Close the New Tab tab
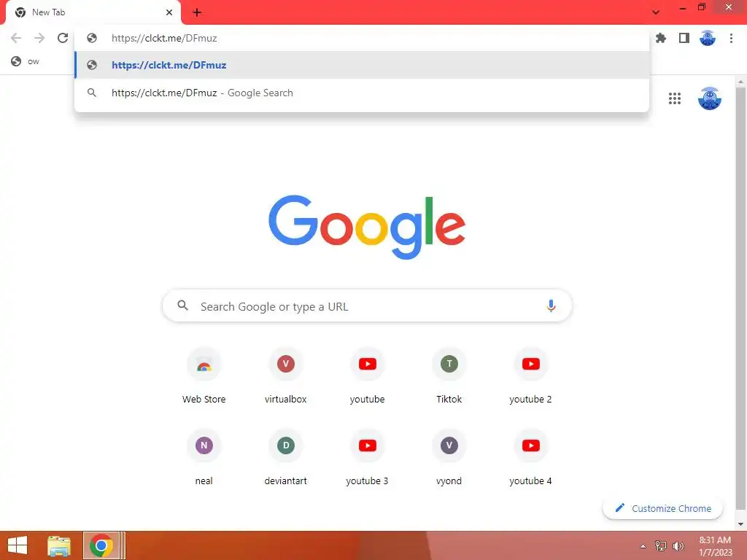 tap(169, 12)
